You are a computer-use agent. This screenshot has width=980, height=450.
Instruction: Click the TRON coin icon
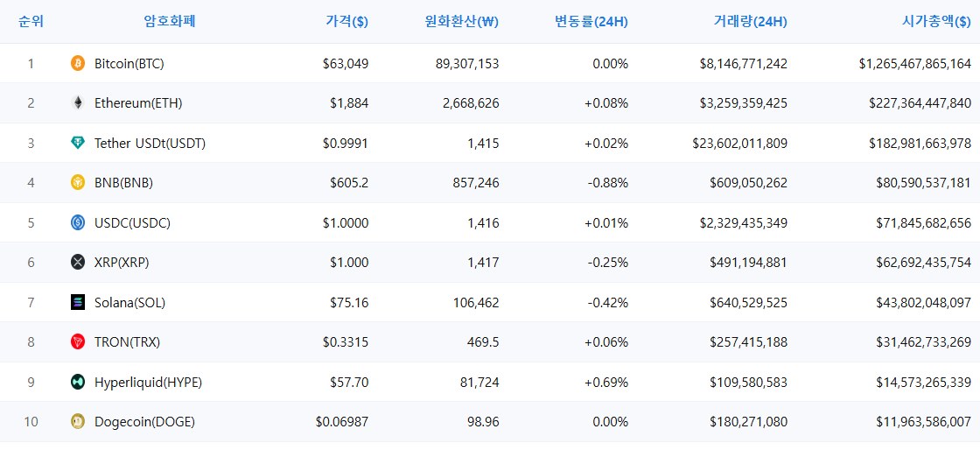point(78,341)
